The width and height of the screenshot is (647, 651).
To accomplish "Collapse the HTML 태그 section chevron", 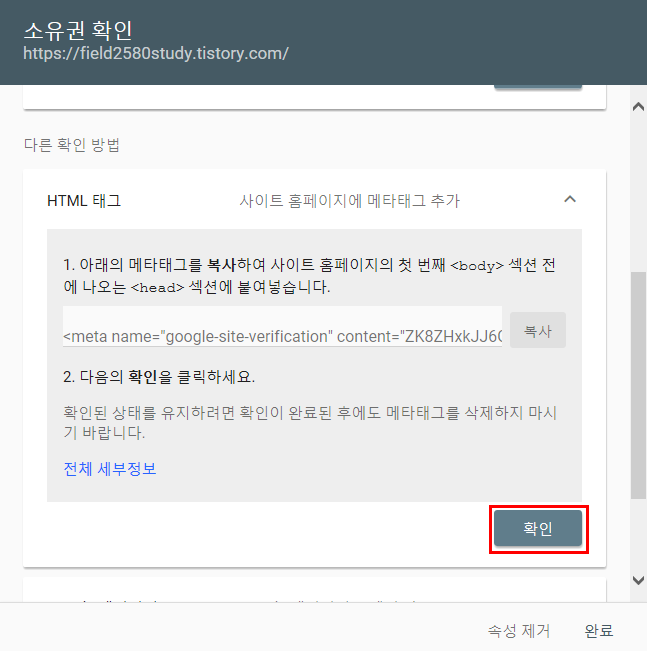I will click(570, 200).
